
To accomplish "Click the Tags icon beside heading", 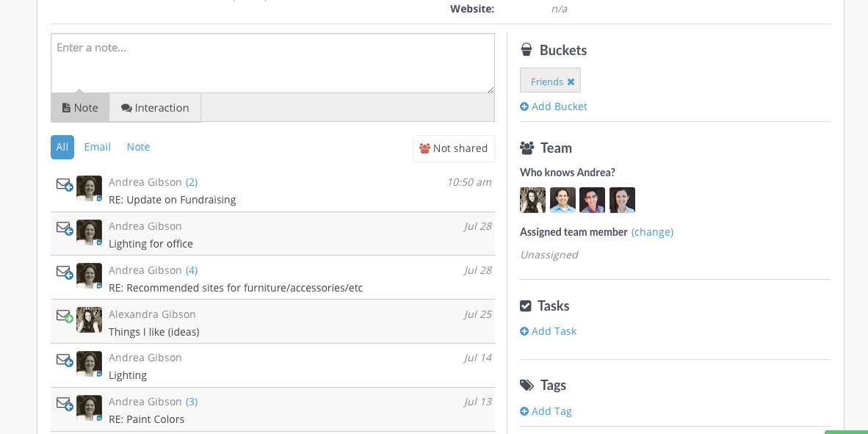I will click(527, 385).
